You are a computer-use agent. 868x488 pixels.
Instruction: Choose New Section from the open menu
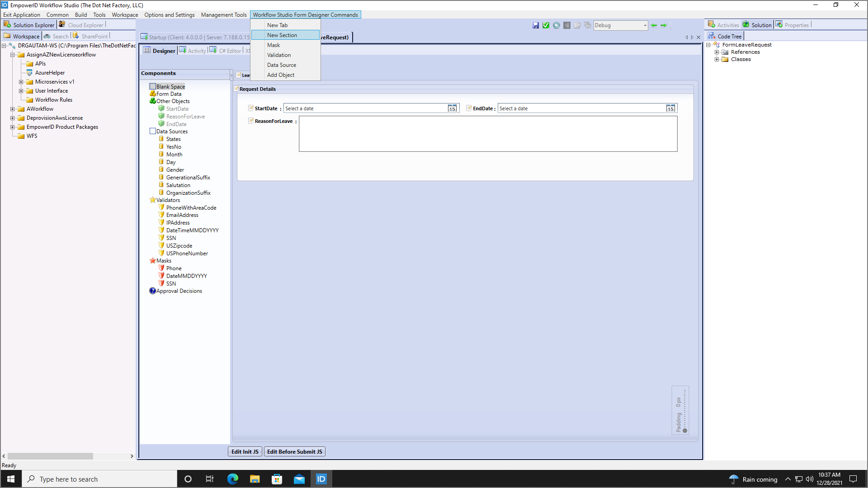tap(282, 35)
